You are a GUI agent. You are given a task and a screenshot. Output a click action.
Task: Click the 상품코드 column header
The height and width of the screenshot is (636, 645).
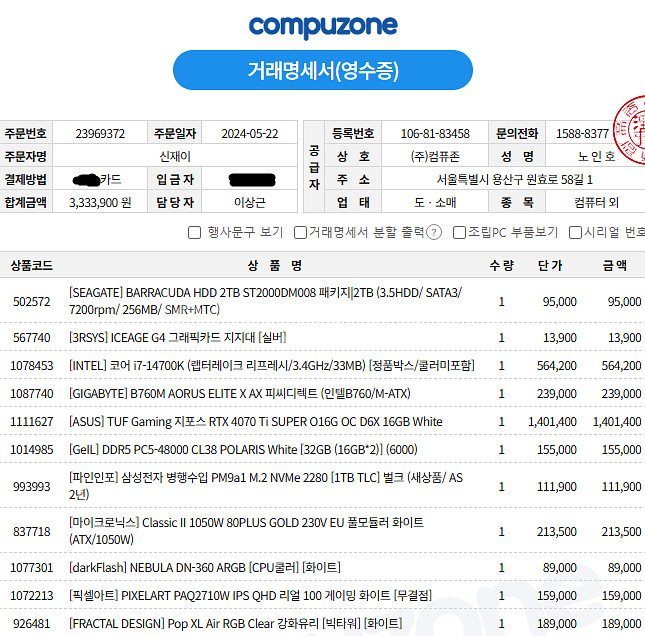click(x=32, y=265)
